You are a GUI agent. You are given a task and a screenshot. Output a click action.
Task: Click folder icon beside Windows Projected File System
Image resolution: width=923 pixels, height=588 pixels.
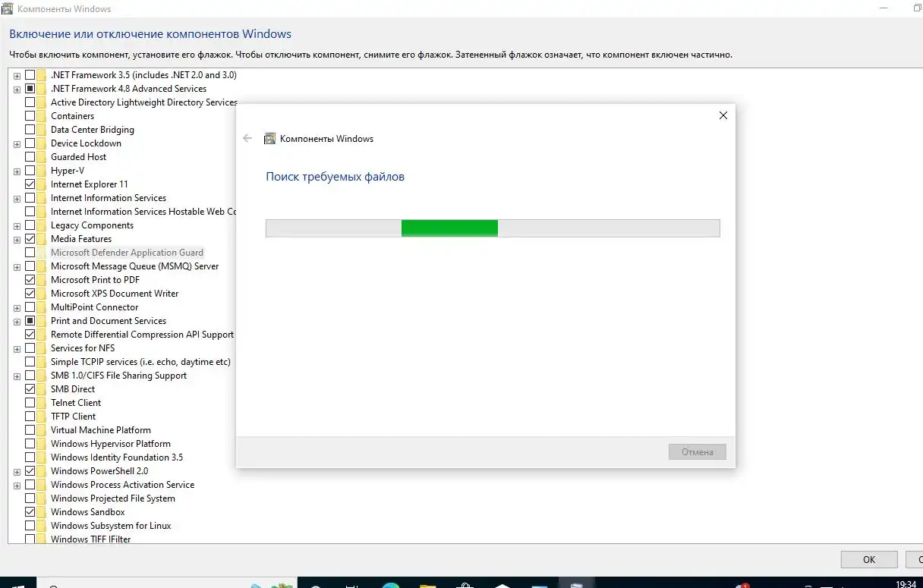click(43, 498)
